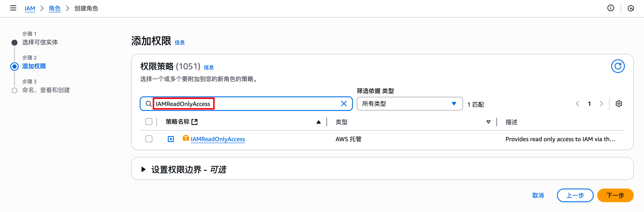Select all policies header checkbox
The height and width of the screenshot is (212, 644).
(149, 122)
